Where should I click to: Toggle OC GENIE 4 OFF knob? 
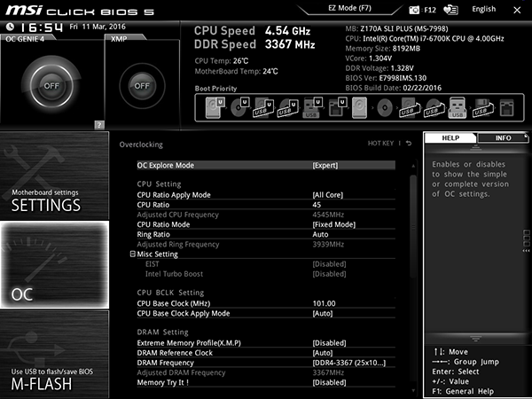(51, 86)
